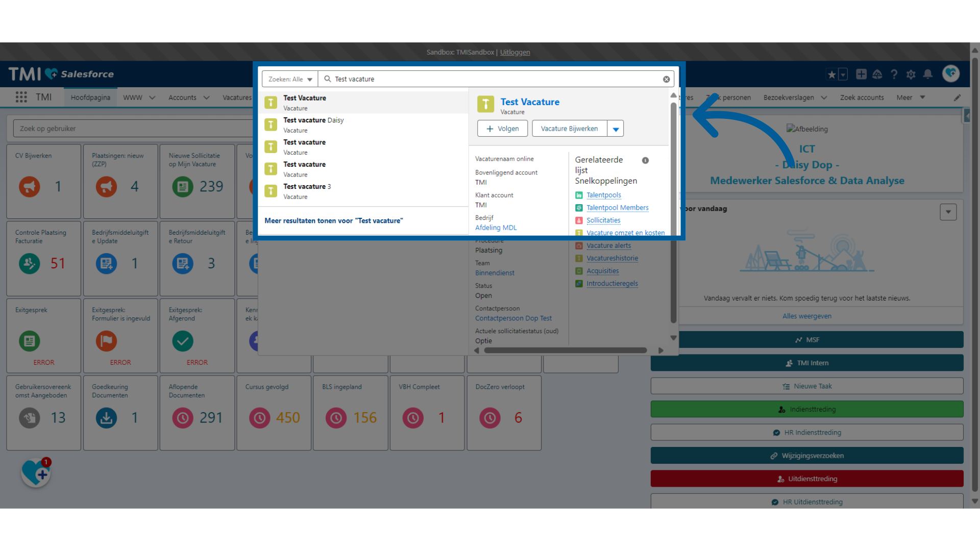Click the Contactpersoon Dop Test link
This screenshot has height=551, width=980.
[x=513, y=317]
